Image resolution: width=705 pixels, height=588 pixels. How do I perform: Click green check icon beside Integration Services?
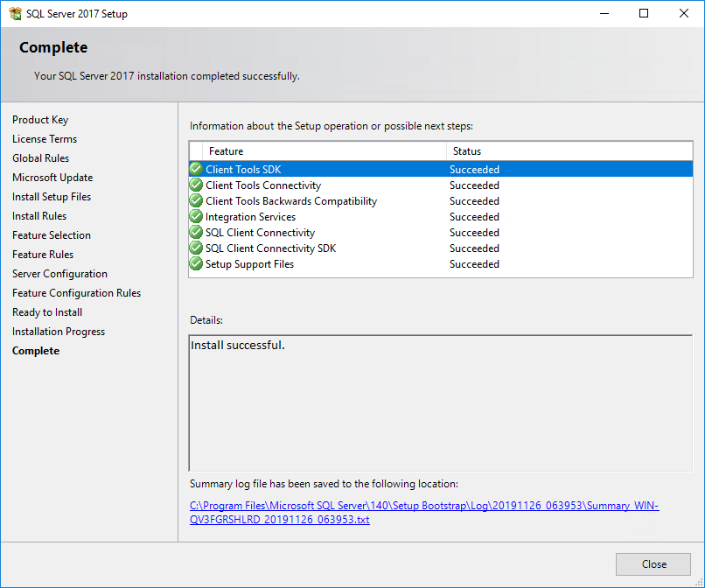click(196, 216)
